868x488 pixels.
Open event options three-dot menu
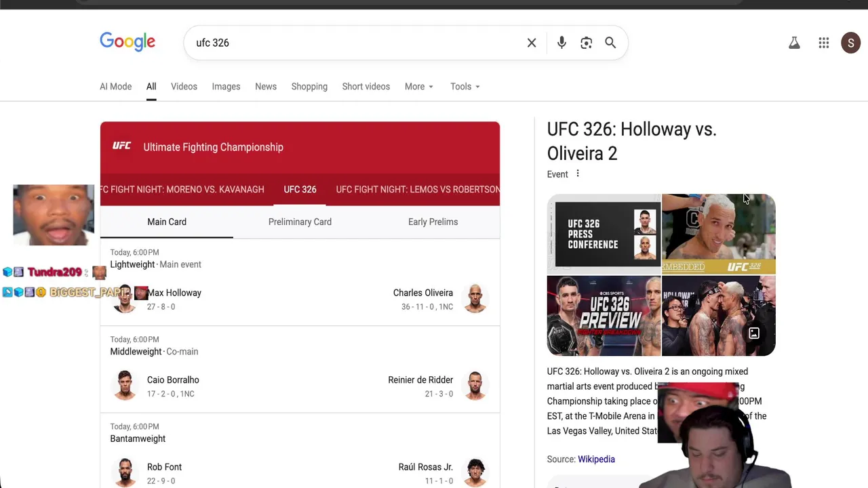tap(578, 174)
